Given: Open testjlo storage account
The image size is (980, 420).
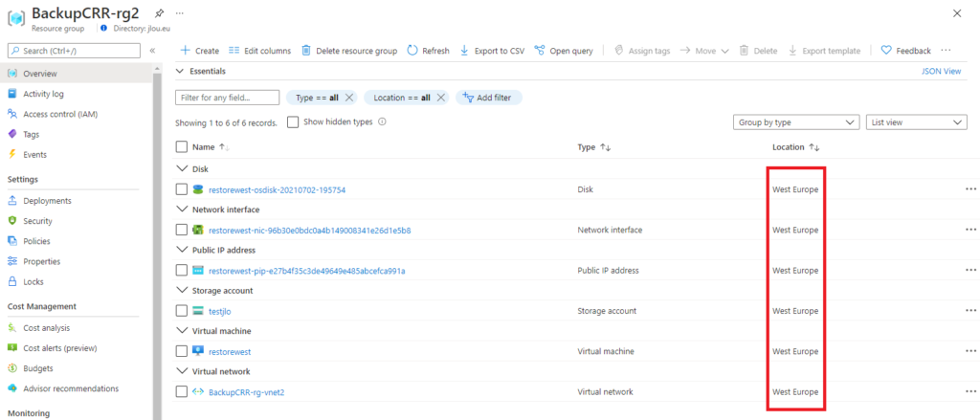Looking at the screenshot, I should click(219, 311).
